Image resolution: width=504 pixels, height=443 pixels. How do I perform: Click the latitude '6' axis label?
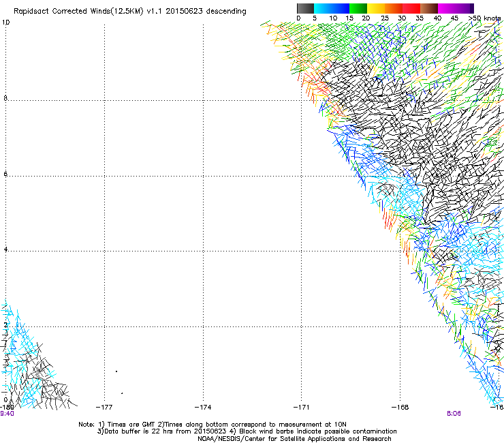pyautogui.click(x=5, y=174)
